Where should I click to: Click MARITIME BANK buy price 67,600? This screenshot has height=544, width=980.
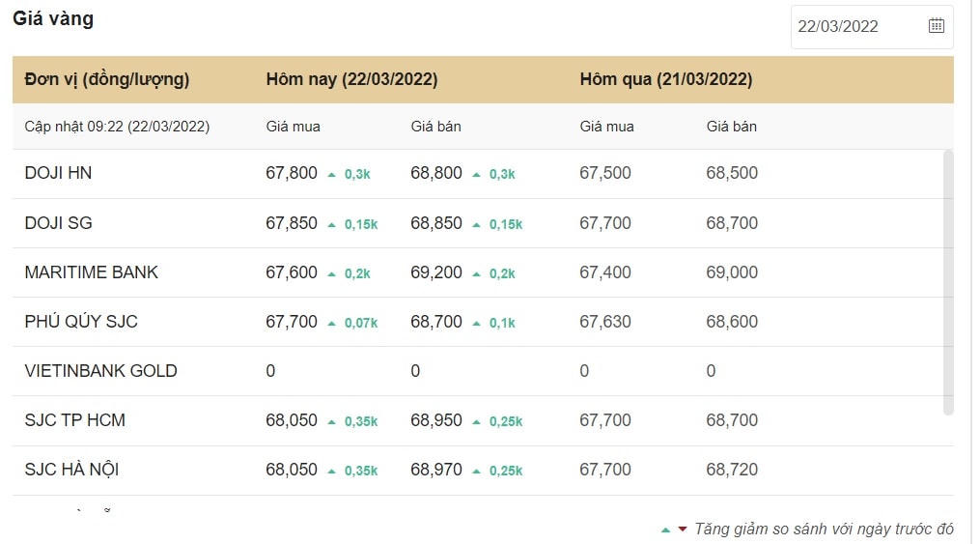292,272
